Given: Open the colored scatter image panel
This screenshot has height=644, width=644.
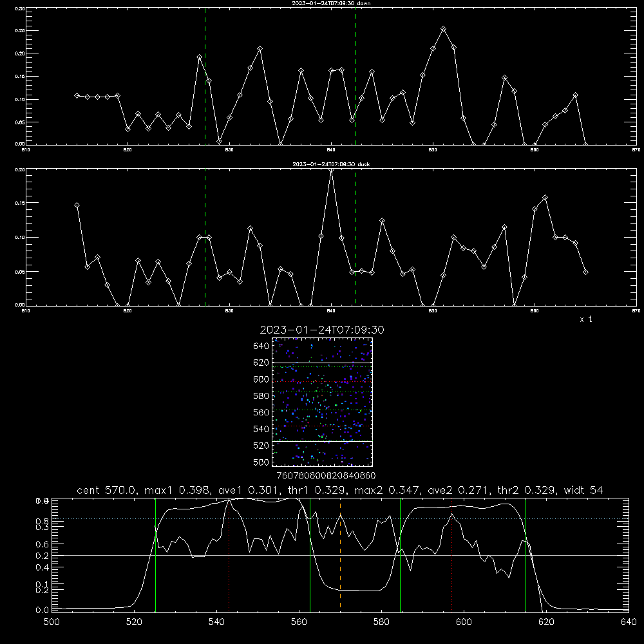Looking at the screenshot, I should (x=323, y=402).
